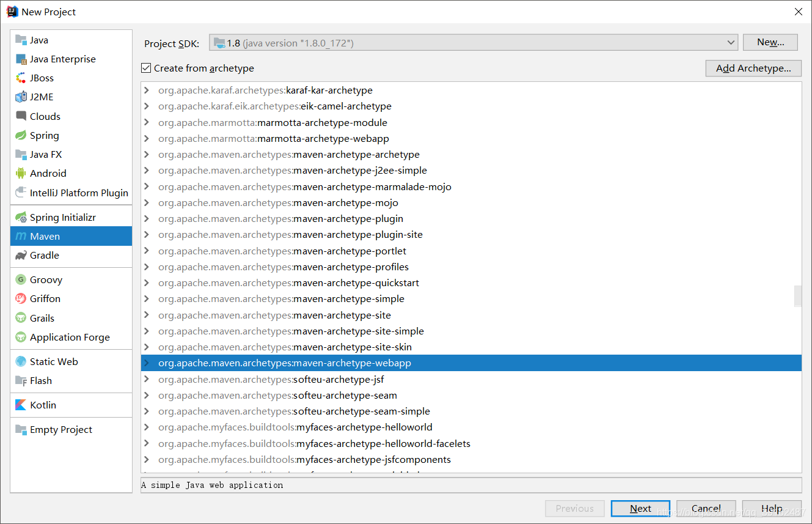Select maven-archetype-portlet row
This screenshot has height=524, width=812.
coord(470,251)
